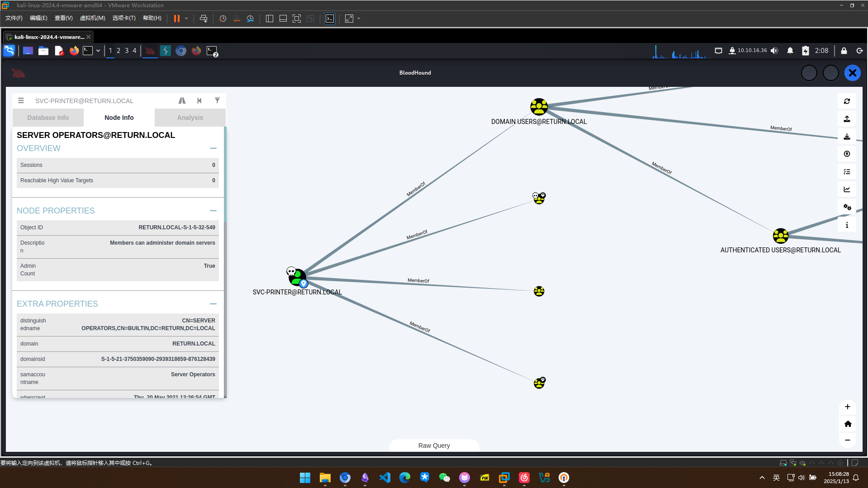Click the back arrow icon in search bar
The height and width of the screenshot is (488, 868).
(x=199, y=100)
